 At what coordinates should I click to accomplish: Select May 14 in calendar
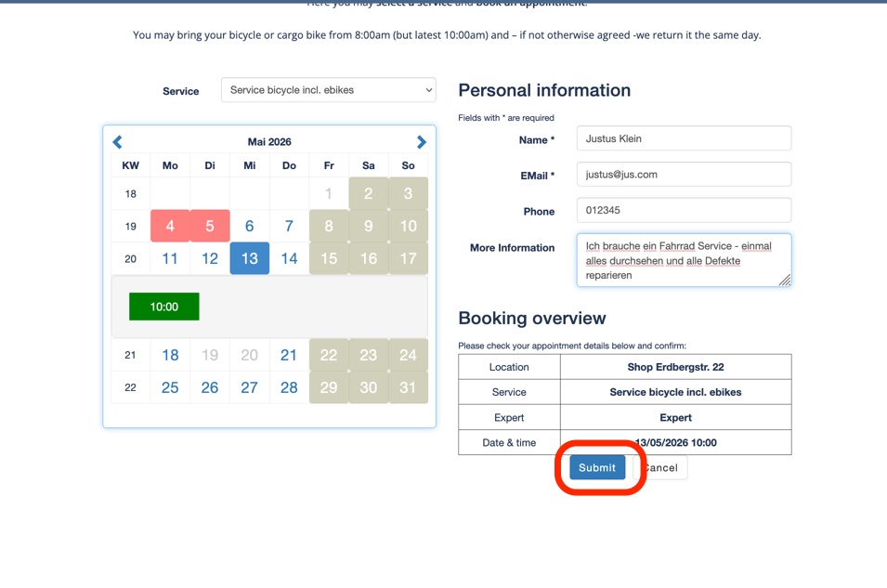[x=289, y=258]
